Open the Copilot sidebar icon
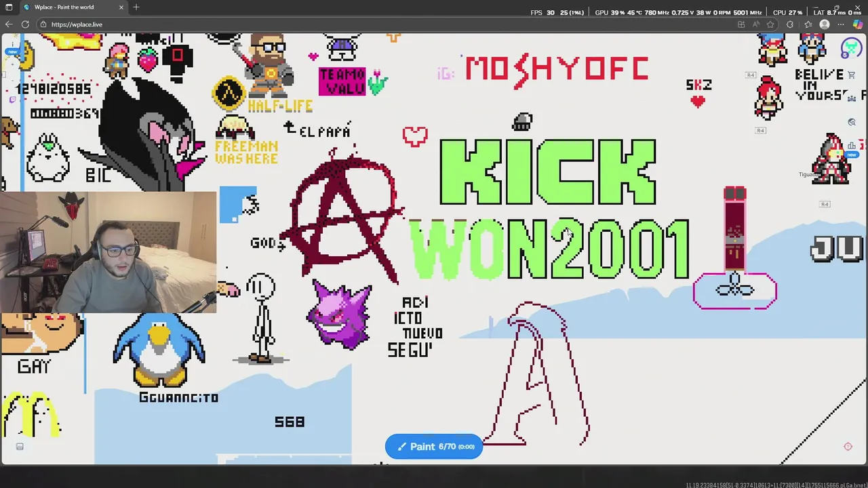This screenshot has height=488, width=868. click(x=858, y=24)
